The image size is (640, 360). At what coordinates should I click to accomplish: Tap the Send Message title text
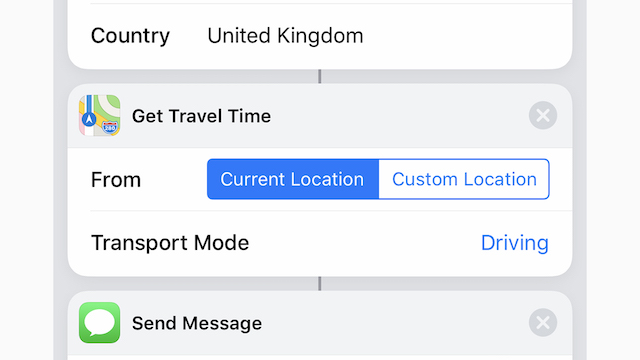click(x=197, y=323)
